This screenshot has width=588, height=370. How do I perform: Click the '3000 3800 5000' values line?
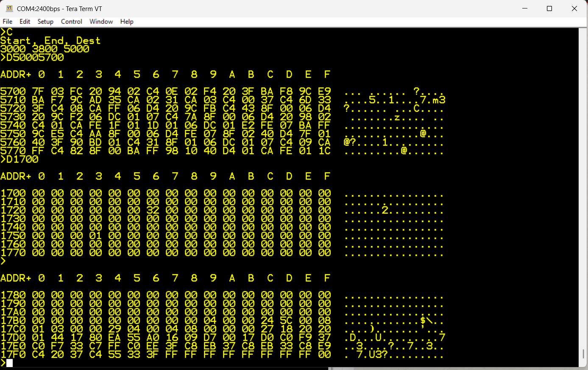point(45,49)
